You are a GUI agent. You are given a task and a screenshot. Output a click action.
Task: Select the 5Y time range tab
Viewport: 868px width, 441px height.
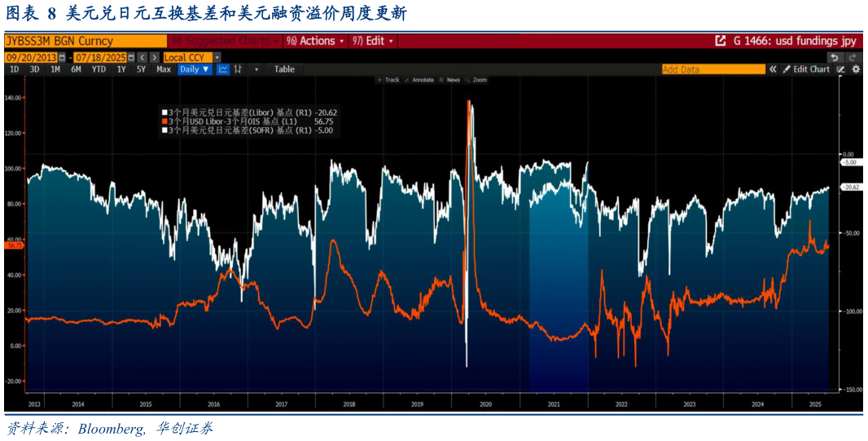[x=141, y=69]
